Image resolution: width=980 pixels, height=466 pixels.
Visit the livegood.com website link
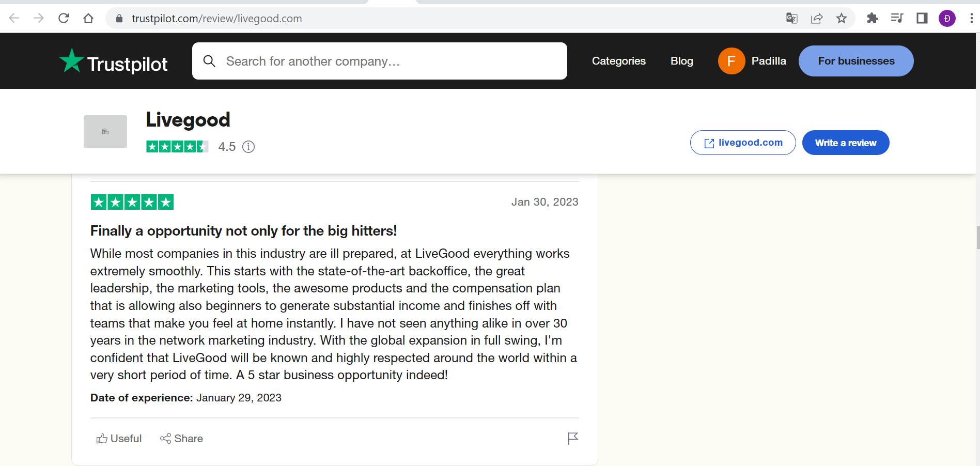(x=743, y=143)
